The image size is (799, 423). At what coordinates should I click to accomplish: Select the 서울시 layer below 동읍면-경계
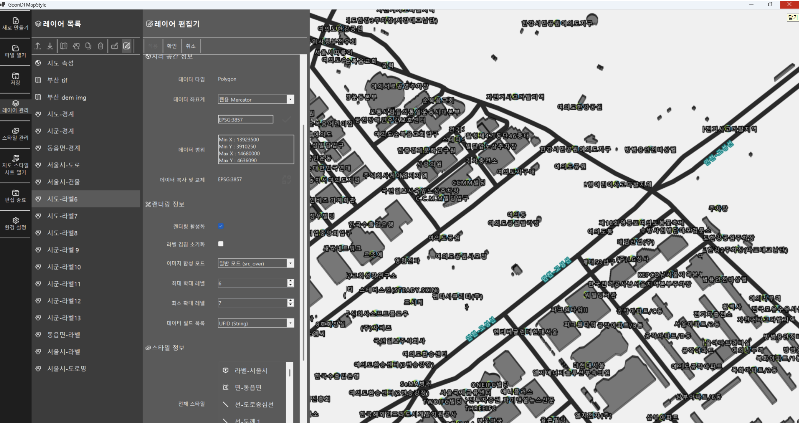[x=86, y=165]
